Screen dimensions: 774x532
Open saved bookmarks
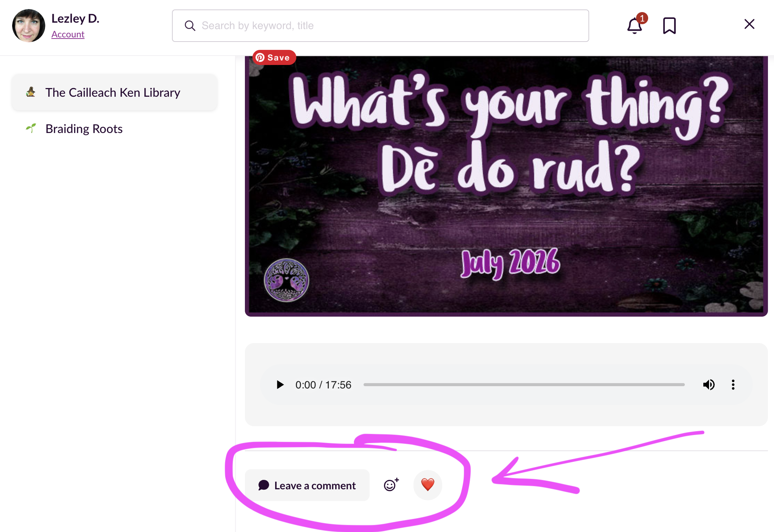click(x=669, y=26)
